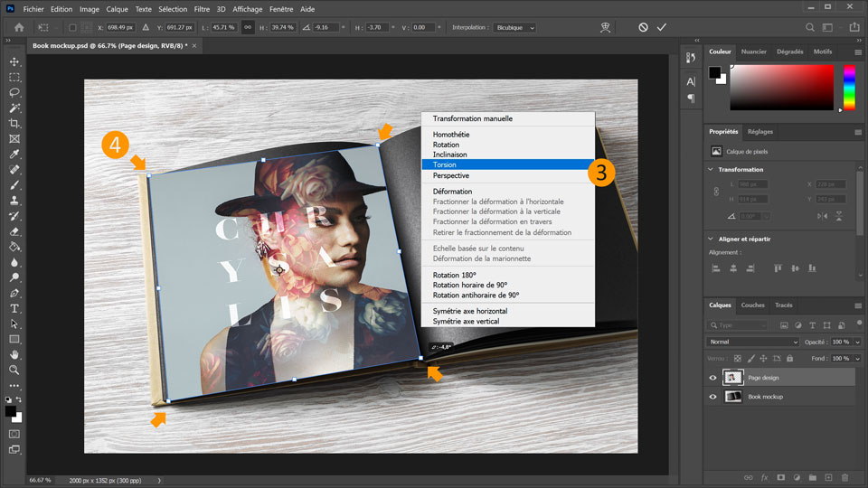Hide the Page design layer
Screen dimensions: 868x488
coord(712,378)
